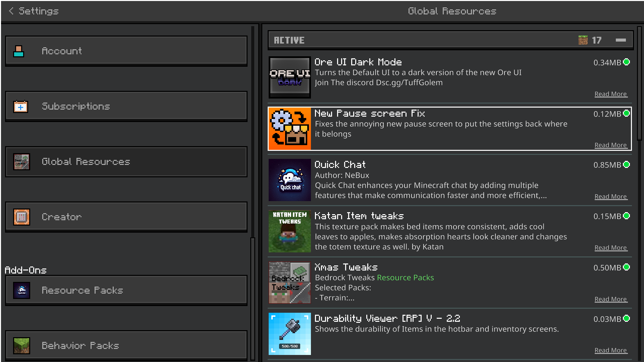This screenshot has width=644, height=362.
Task: Click the Durability Viewer pack icon
Action: (290, 334)
